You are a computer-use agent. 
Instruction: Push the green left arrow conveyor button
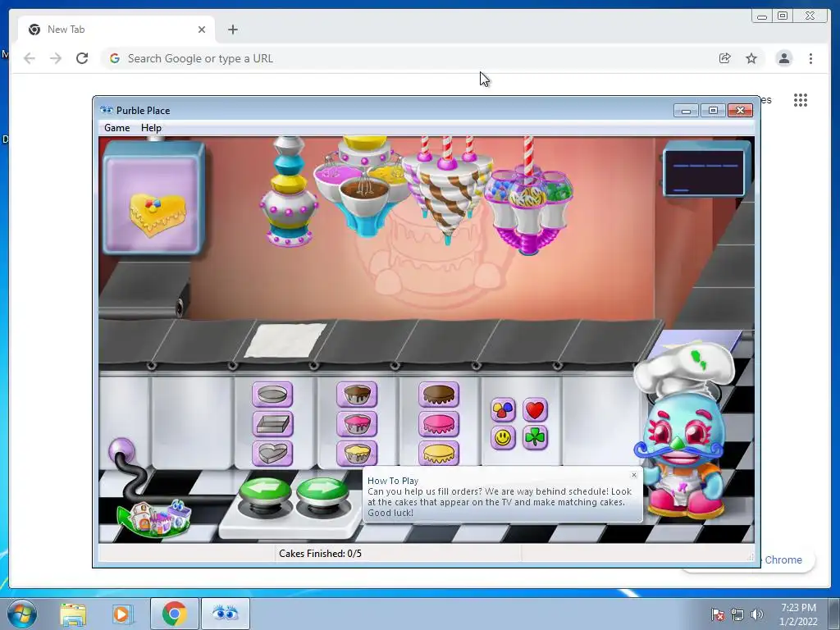point(265,493)
